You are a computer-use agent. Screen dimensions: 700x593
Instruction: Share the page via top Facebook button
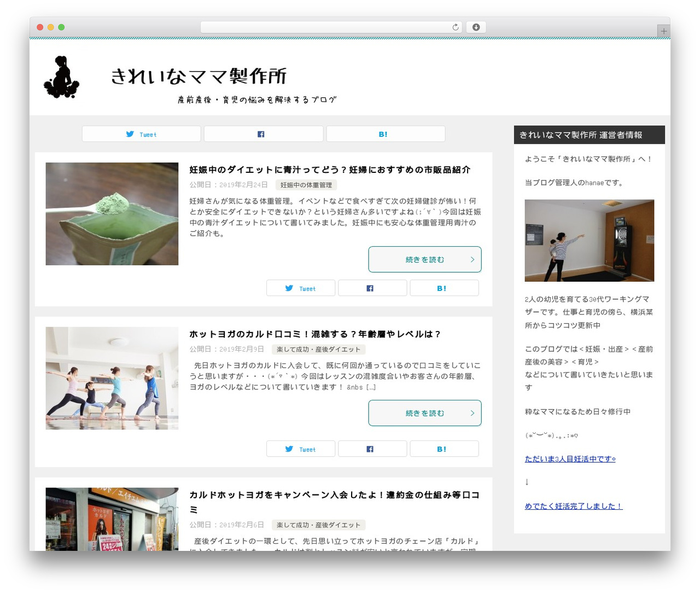tap(264, 134)
